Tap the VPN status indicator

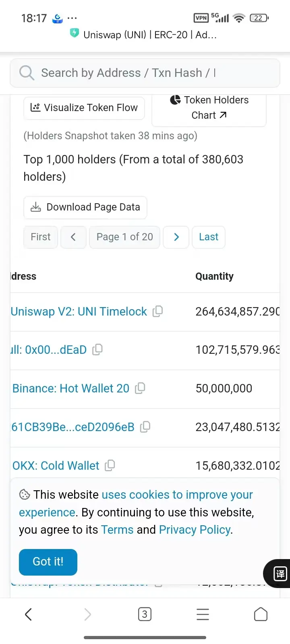click(201, 18)
